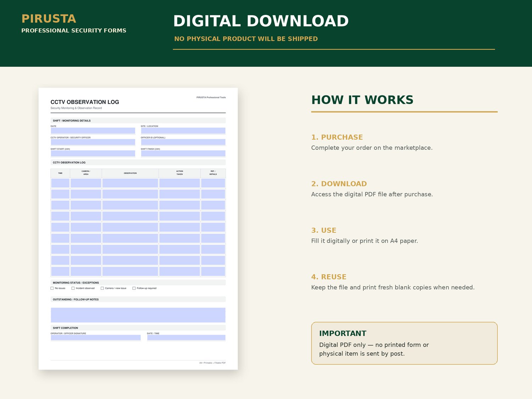Click the IMPORTANT notice heading

tap(343, 333)
